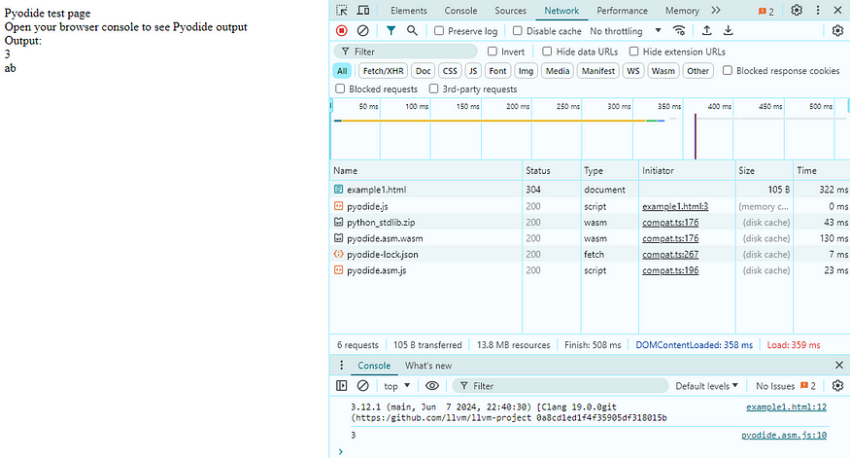This screenshot has height=458, width=850.
Task: Toggle the device toolbar icon
Action: [363, 10]
